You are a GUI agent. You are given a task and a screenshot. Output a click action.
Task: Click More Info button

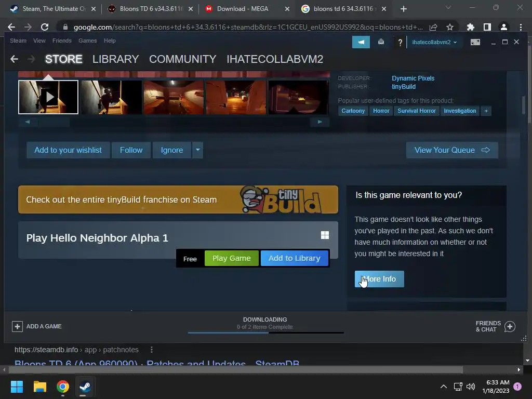pos(379,279)
